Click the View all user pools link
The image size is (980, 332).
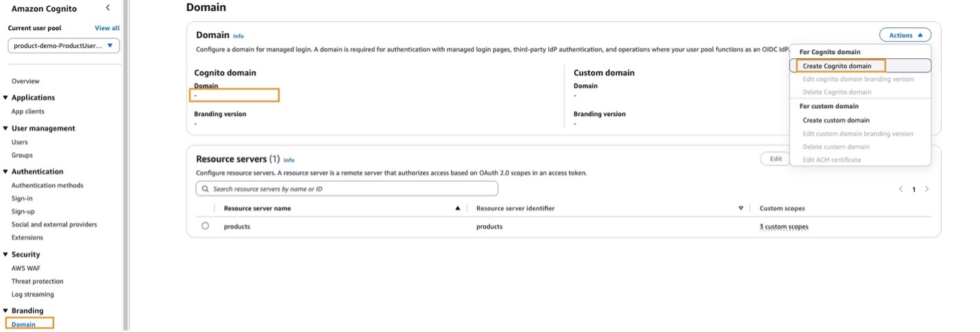coord(107,28)
